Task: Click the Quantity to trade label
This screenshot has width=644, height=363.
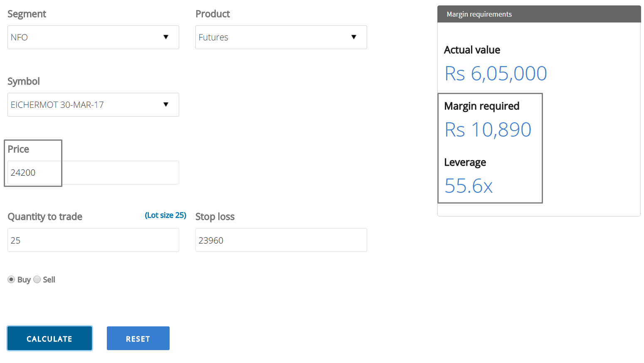Action: click(x=45, y=216)
